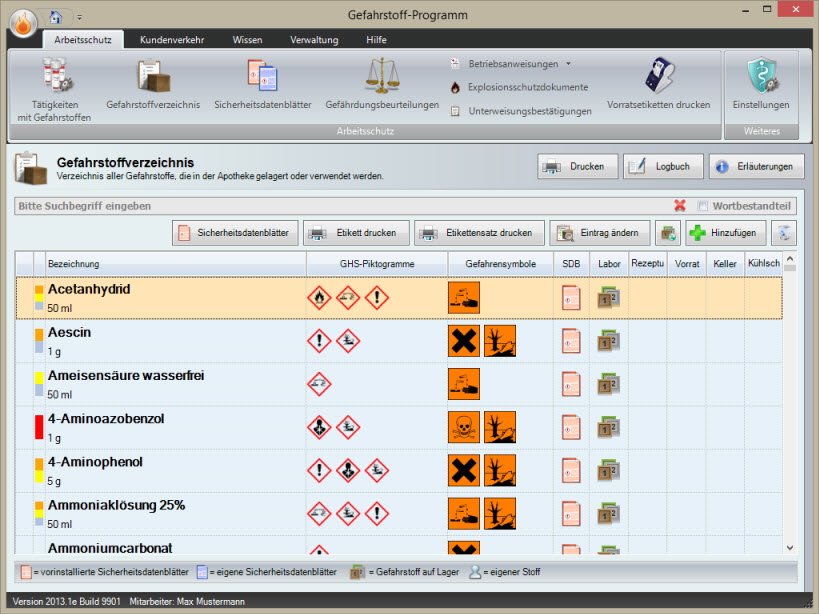Select the Ammoniumcarbonat entry name
Screen dimensions: 819x614
click(x=110, y=548)
